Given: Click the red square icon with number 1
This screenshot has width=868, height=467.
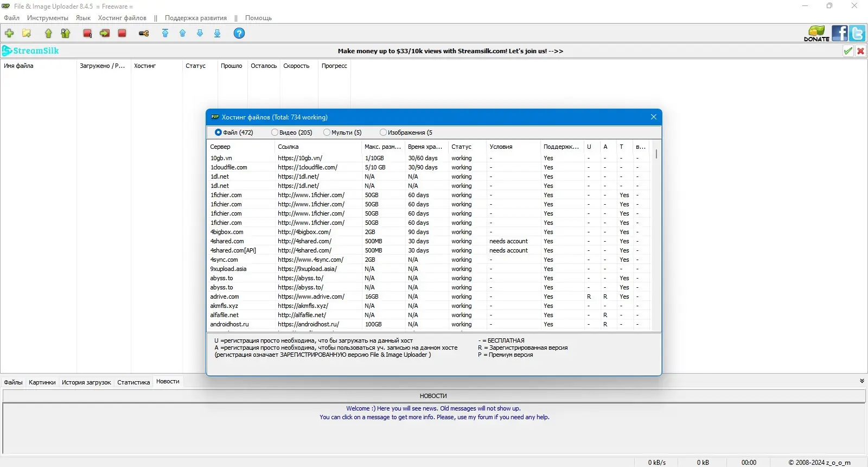Looking at the screenshot, I should click(87, 34).
